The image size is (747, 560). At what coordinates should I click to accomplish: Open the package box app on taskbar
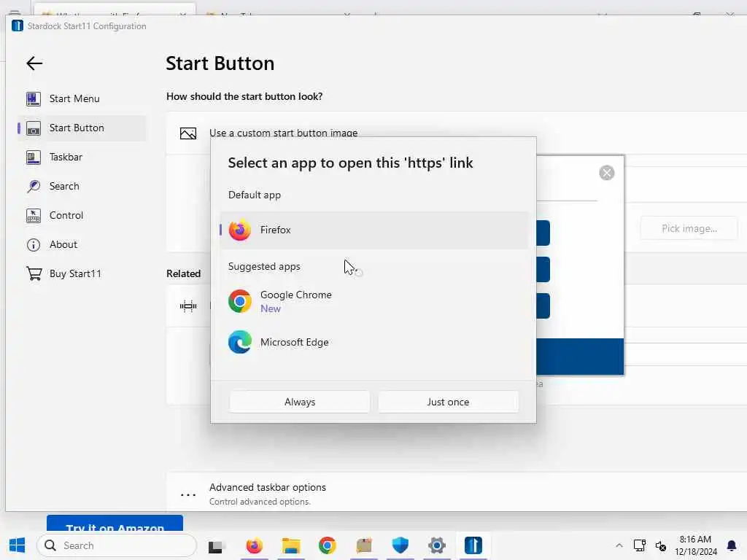[364, 545]
